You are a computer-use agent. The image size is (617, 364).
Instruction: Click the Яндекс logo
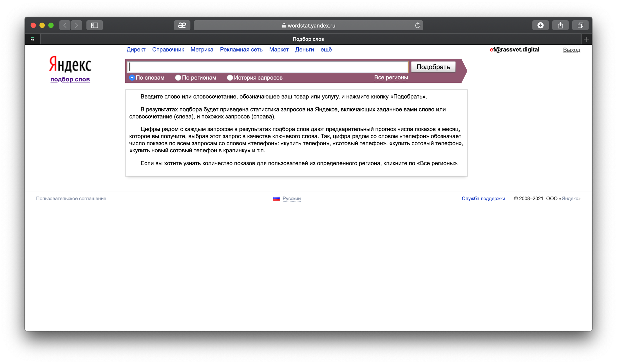tap(70, 64)
